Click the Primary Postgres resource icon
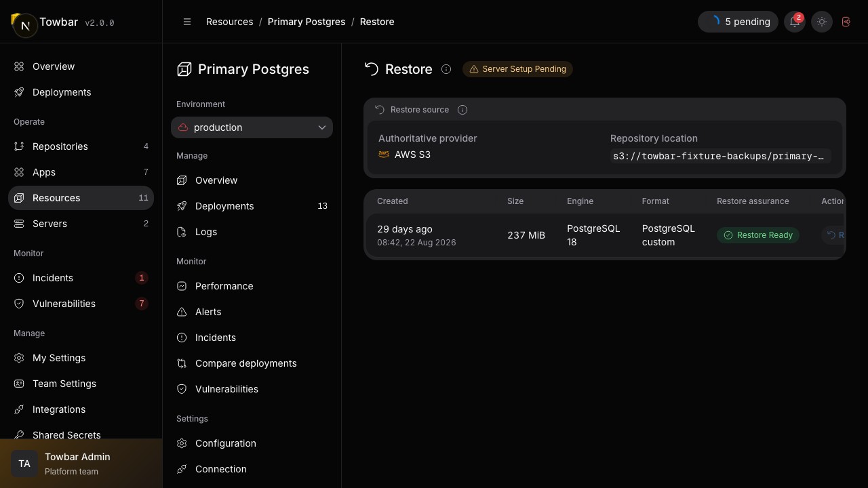Viewport: 868px width, 488px height. 184,69
